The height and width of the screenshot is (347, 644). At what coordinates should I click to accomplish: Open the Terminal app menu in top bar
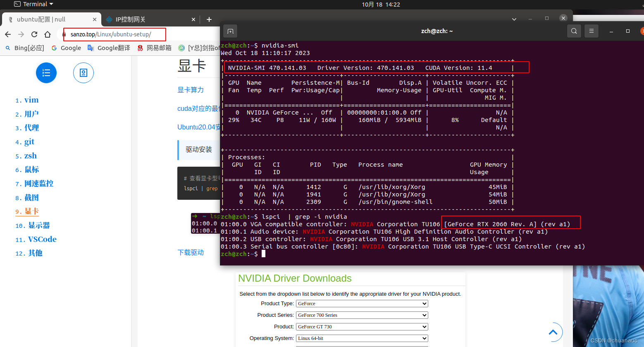click(x=34, y=4)
